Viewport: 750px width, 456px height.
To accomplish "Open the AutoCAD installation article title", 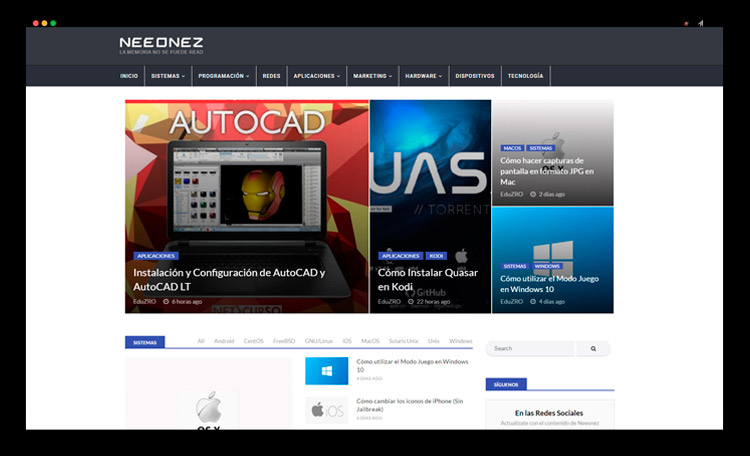I will click(x=229, y=279).
